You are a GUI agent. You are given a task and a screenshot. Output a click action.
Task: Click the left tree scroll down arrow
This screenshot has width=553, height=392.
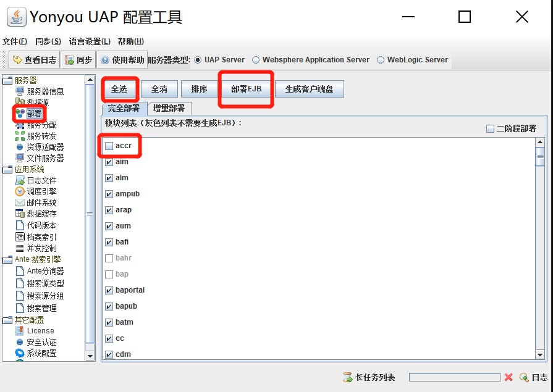pos(90,356)
